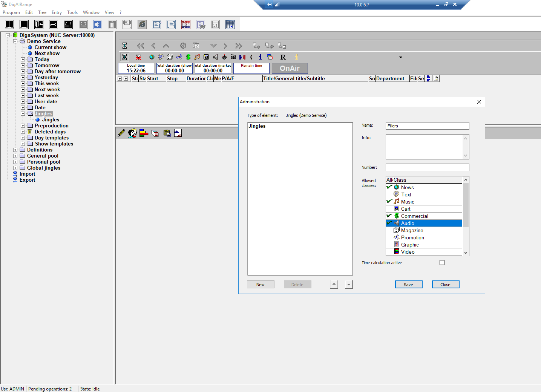Click the blue speaker icon in main toolbar

98,25
